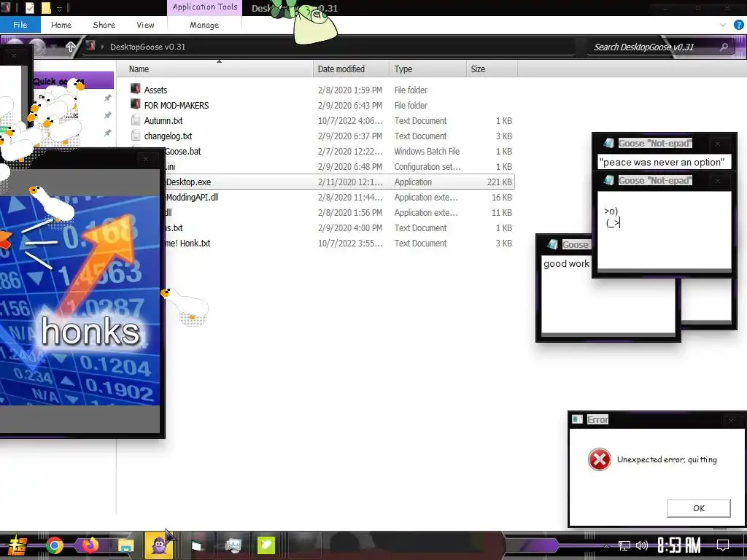Open Explorer help question mark icon
Image resolution: width=747 pixels, height=560 pixels.
click(x=739, y=25)
